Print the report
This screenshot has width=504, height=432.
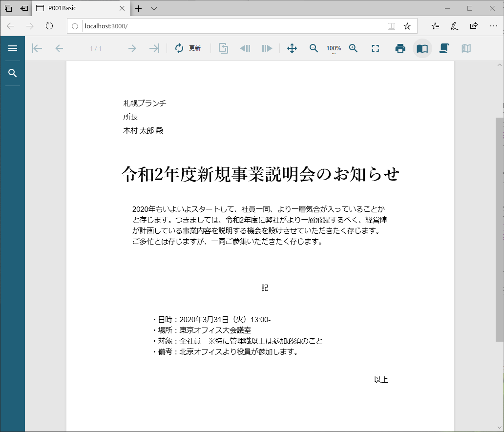coord(400,48)
